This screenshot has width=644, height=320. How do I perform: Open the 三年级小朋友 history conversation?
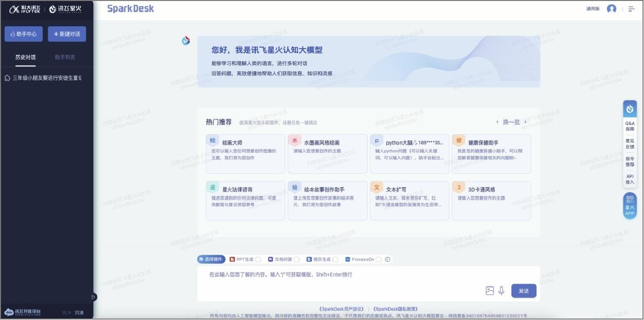click(x=43, y=78)
